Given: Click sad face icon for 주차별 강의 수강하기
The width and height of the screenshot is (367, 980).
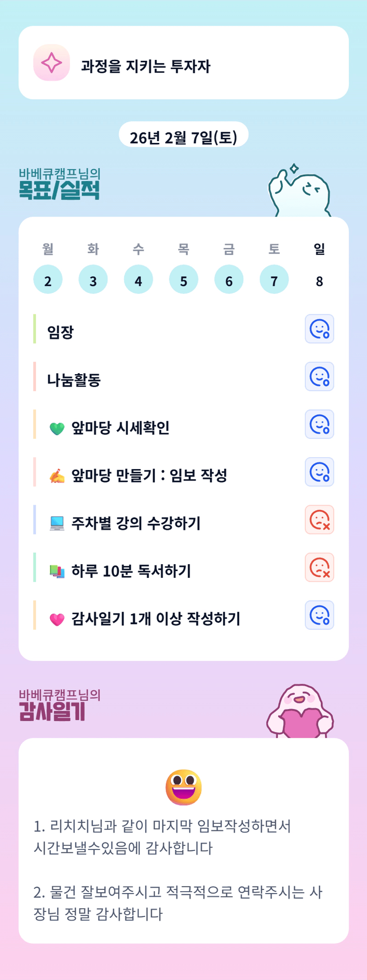Looking at the screenshot, I should 319,520.
